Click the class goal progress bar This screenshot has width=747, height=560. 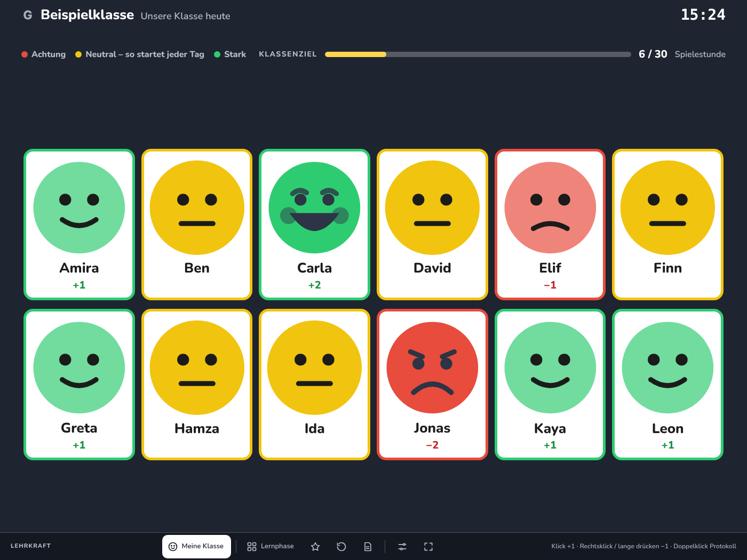tap(478, 54)
